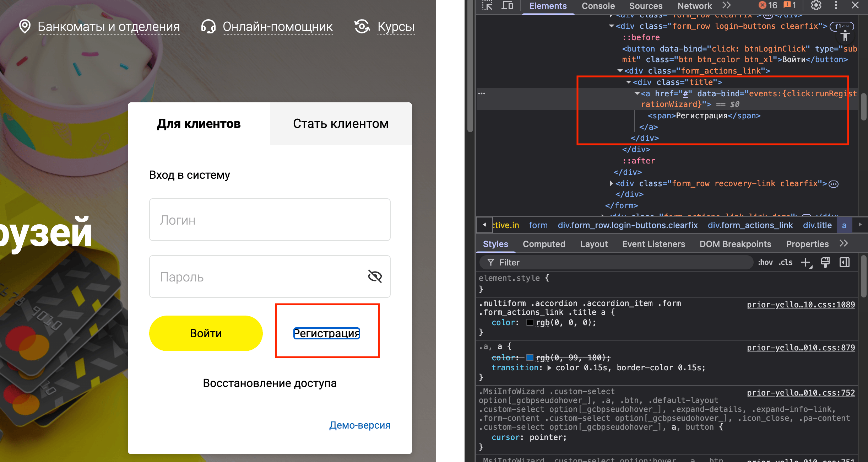The width and height of the screenshot is (868, 462).
Task: Toggle the computed styles sidebar icon
Action: click(x=845, y=263)
